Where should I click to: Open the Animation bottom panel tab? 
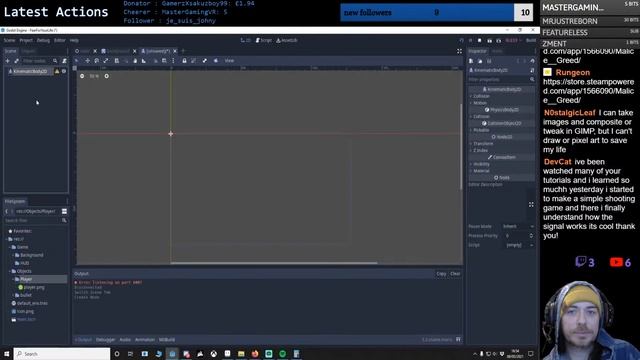tap(145, 340)
